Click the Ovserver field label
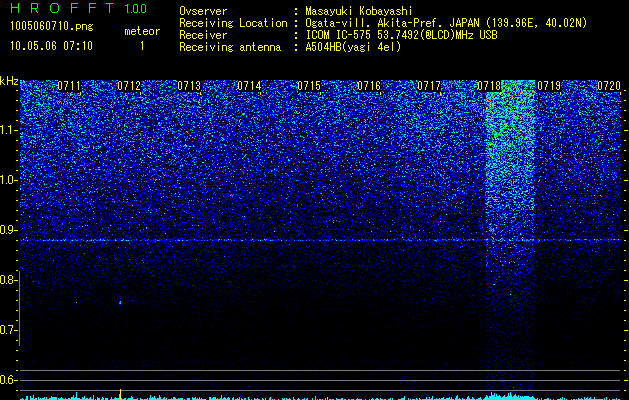This screenshot has width=629, height=400. (x=203, y=11)
